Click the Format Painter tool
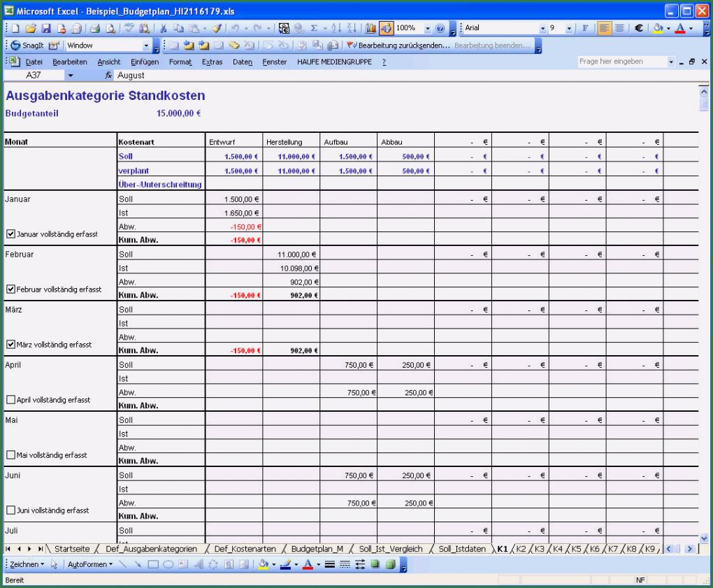The height and width of the screenshot is (588, 713). tap(217, 29)
